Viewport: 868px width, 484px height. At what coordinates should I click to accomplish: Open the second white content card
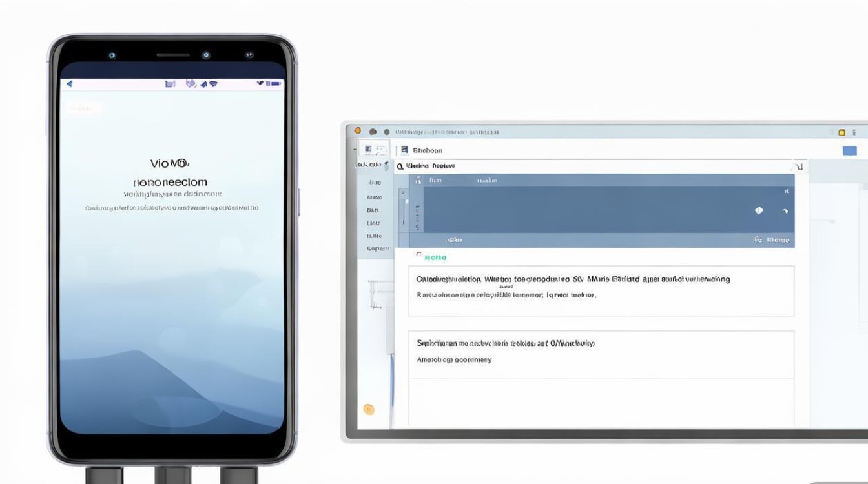pyautogui.click(x=601, y=354)
